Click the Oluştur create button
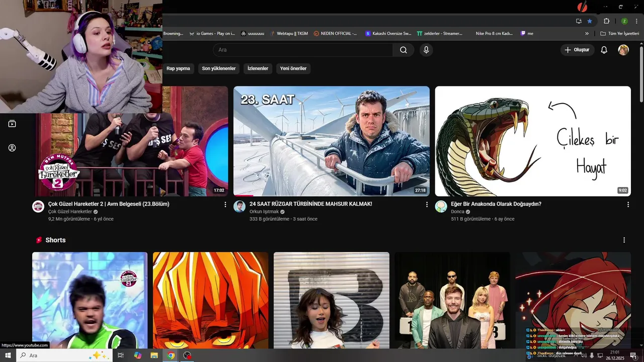This screenshot has width=644, height=362. [577, 50]
